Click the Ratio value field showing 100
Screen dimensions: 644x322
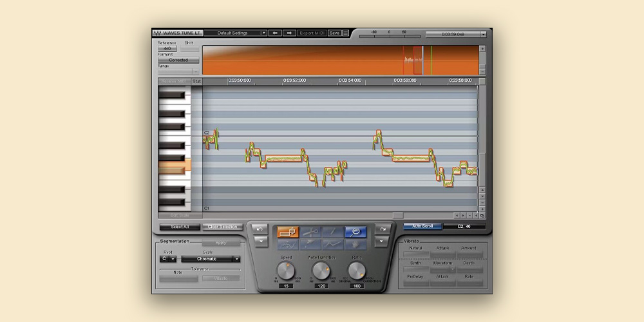[357, 286]
